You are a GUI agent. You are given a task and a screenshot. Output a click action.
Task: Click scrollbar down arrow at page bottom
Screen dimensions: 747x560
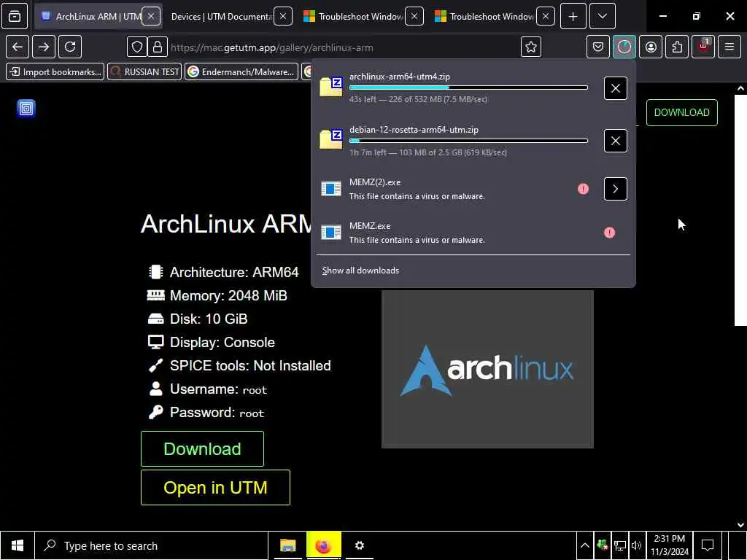[740, 525]
